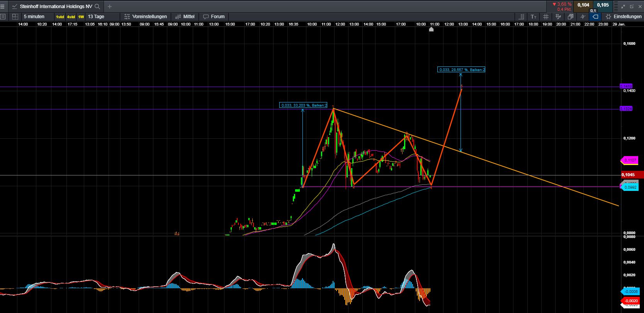Select the 0,1324 purple price level label
The image size is (644, 313).
click(x=626, y=109)
